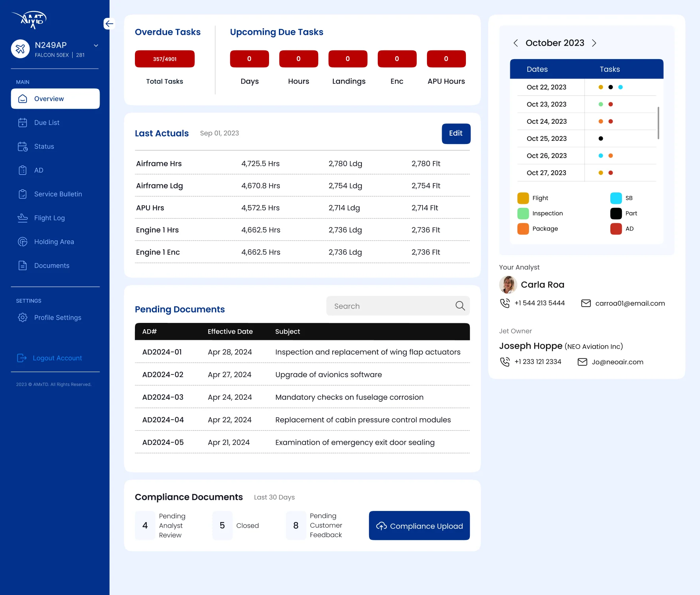Advance to the next month after October 2023

[594, 43]
